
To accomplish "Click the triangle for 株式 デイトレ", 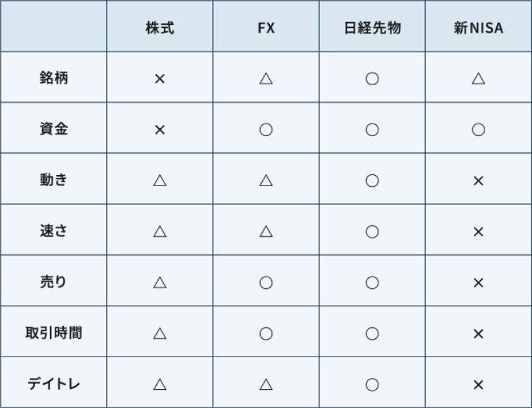I will (160, 384).
